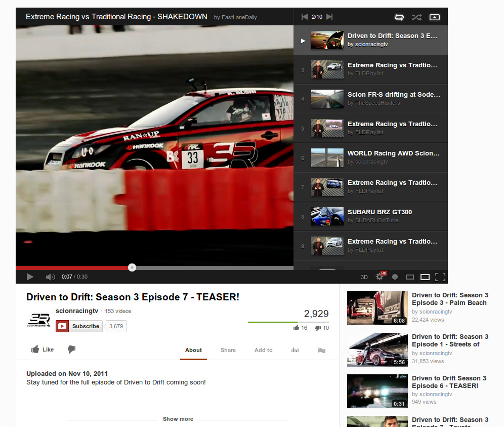504x427 pixels.
Task: Switch to the About tab
Action: [x=193, y=350]
